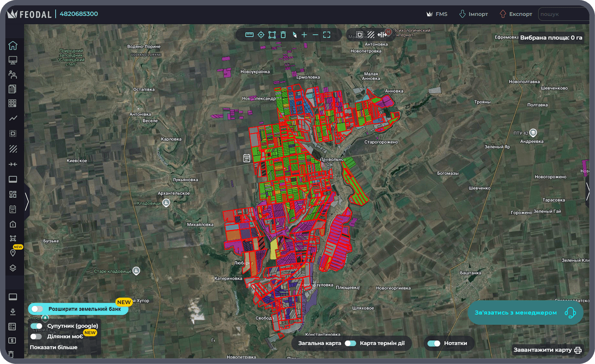Open the layers icon in the left sidebar
Screen dimensions: 595x364
(13, 268)
